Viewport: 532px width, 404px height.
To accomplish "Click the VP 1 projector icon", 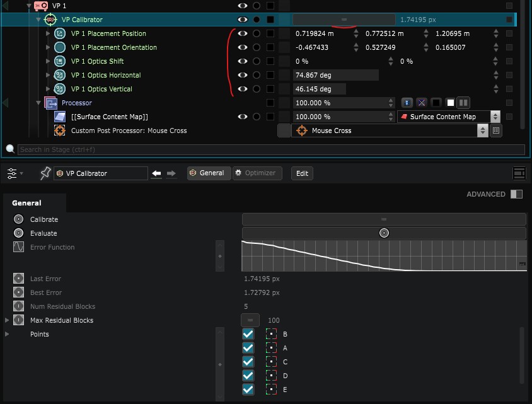I will tap(41, 6).
